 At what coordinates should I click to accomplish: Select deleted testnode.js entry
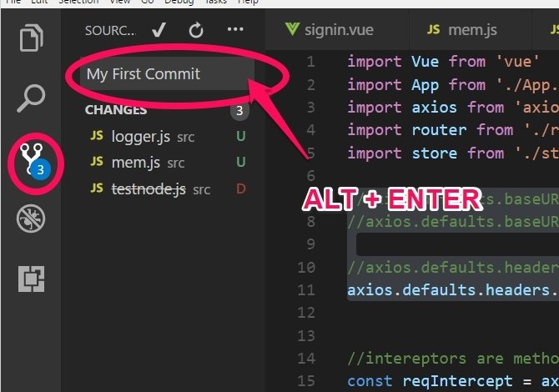tap(168, 188)
